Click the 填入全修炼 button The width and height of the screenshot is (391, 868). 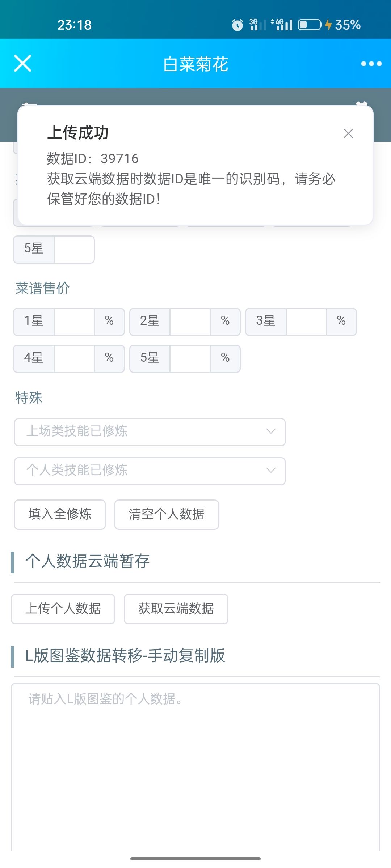[x=60, y=514]
